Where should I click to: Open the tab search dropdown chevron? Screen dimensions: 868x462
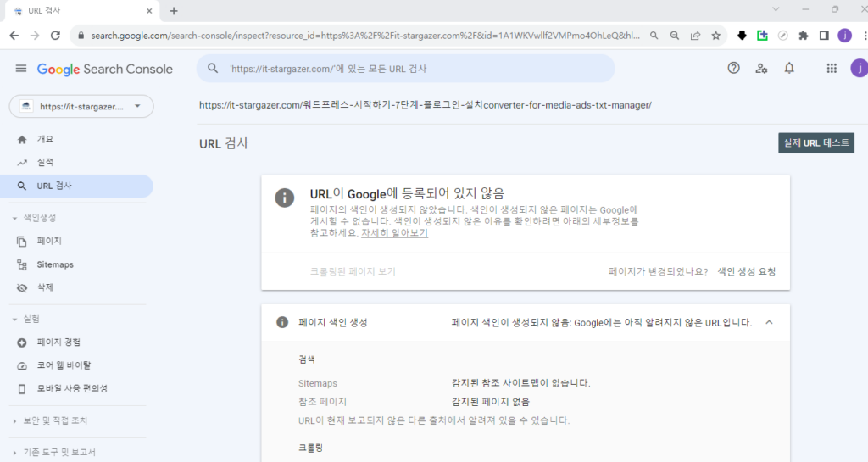(x=776, y=9)
